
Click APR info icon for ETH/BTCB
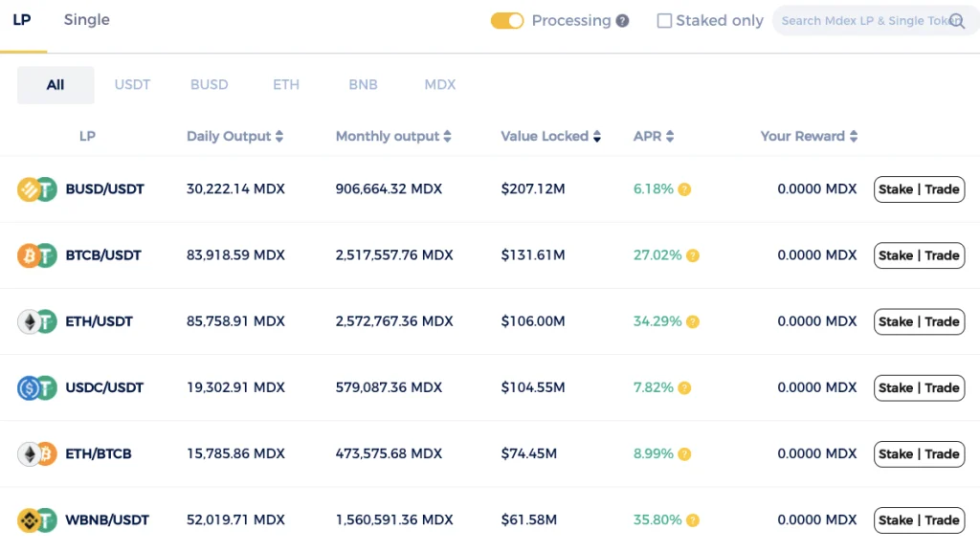(684, 454)
